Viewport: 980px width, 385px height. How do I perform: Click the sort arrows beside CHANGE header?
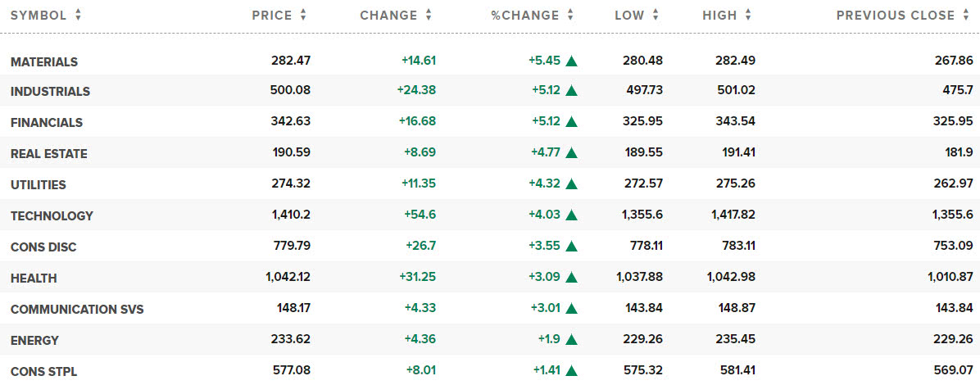[x=429, y=16]
